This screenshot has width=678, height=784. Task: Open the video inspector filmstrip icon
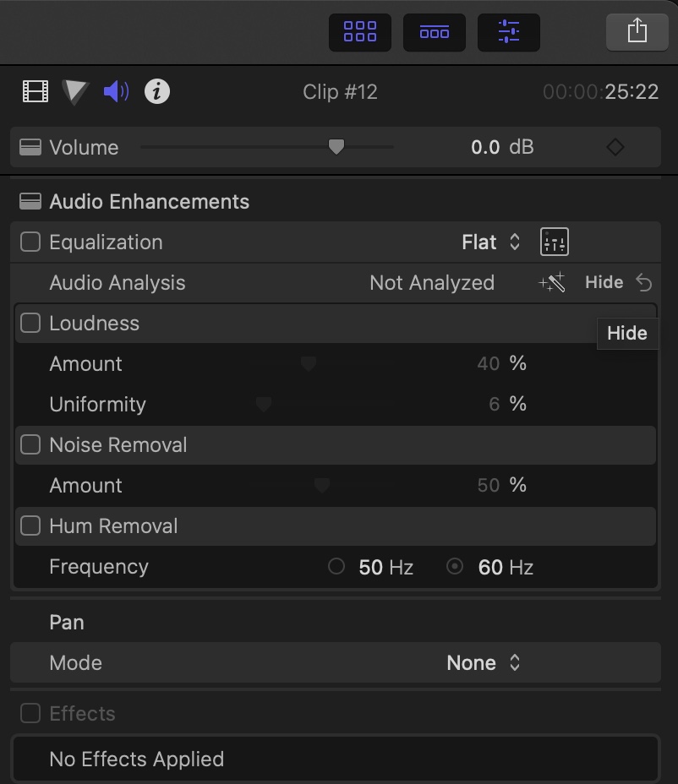pos(36,91)
